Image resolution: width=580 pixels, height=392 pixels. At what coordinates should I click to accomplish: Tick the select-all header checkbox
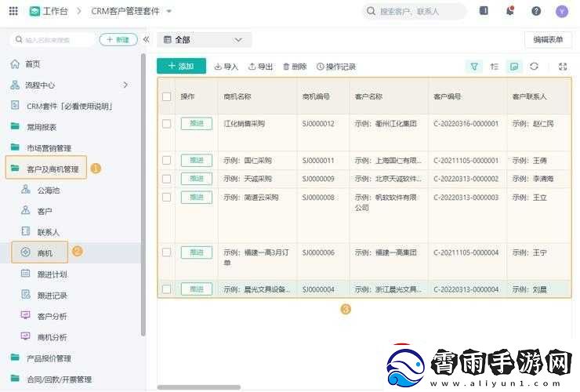click(x=166, y=96)
